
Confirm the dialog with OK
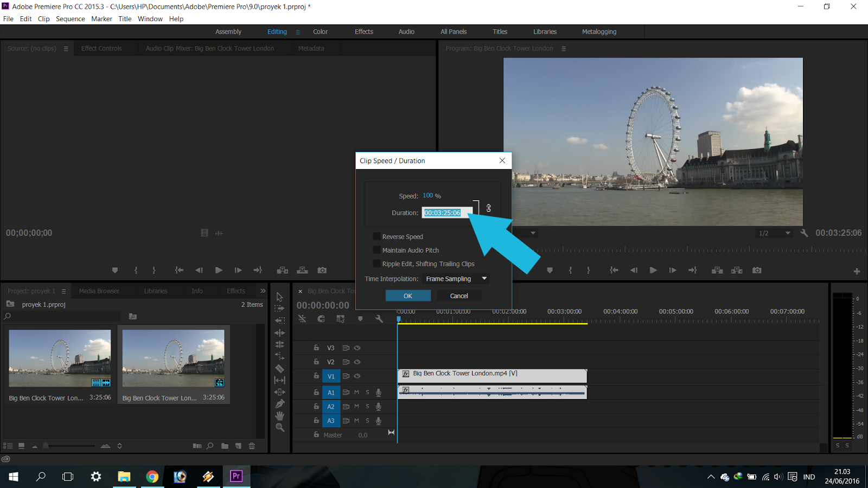408,296
